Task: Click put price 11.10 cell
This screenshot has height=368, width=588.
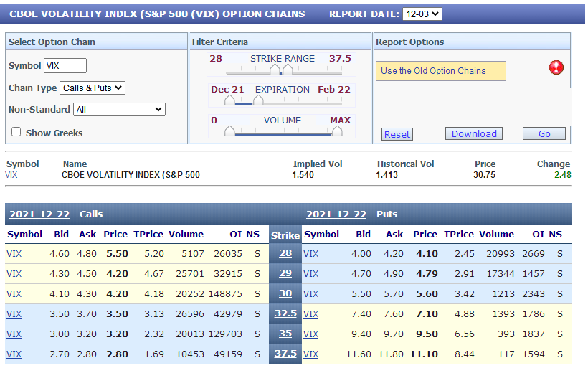Action: click(424, 354)
